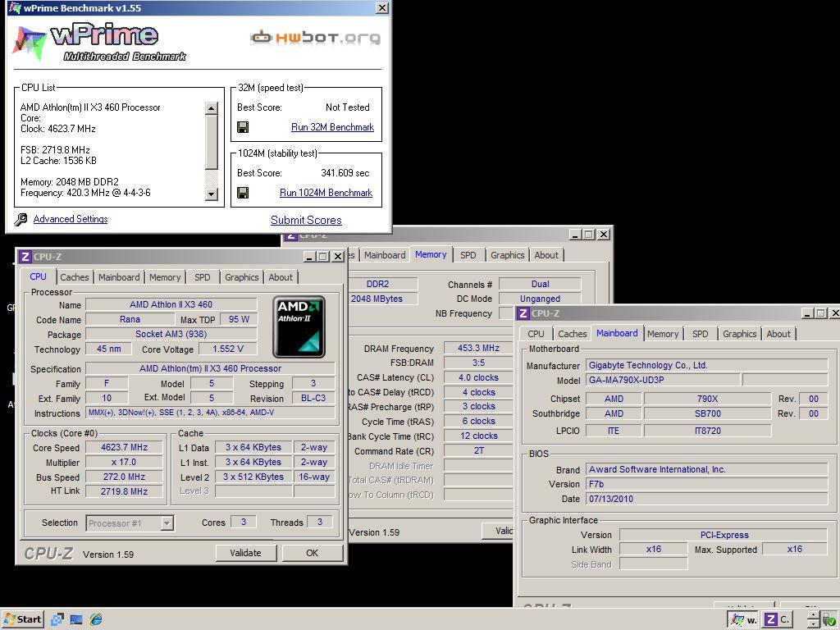Click the Z icon in Mainboard CPU-Z title bar
Viewport: 840px width, 630px height.
(523, 313)
